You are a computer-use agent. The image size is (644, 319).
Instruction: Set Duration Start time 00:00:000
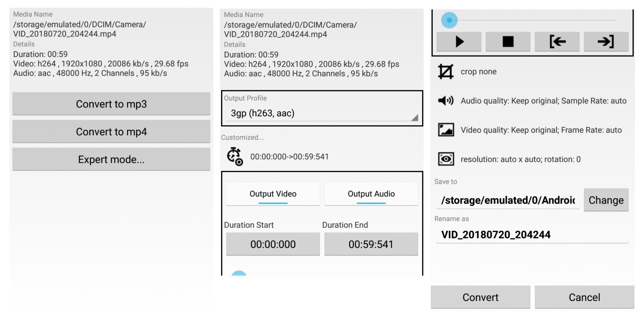[x=273, y=244]
